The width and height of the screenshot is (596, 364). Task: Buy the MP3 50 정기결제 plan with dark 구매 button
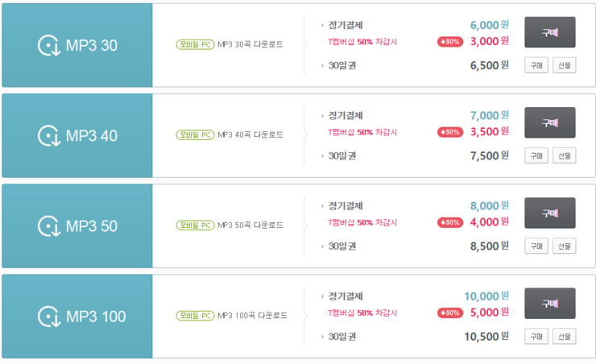coord(549,213)
